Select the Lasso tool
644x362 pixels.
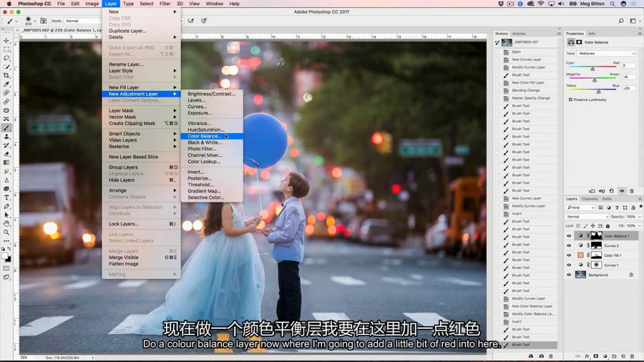[7, 57]
